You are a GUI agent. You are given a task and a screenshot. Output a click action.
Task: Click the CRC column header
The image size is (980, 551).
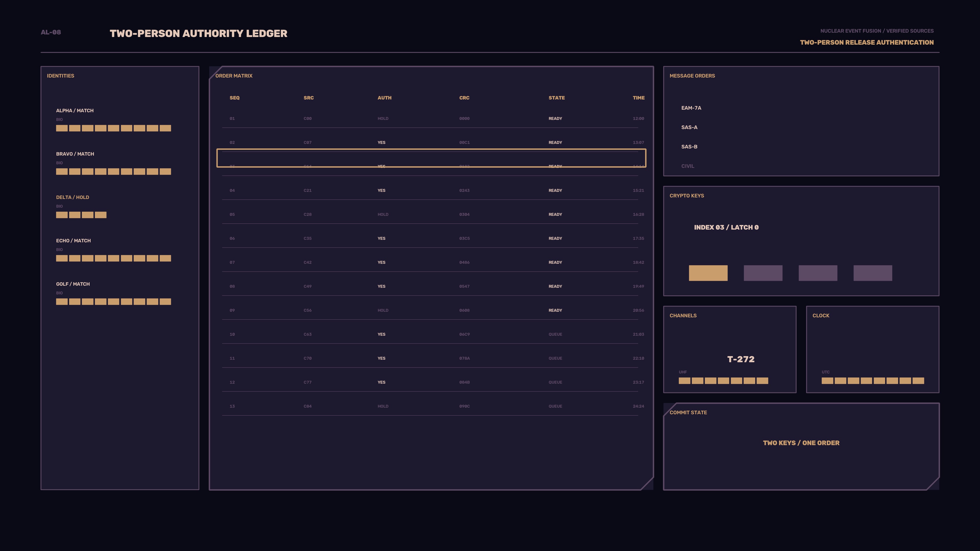(464, 98)
